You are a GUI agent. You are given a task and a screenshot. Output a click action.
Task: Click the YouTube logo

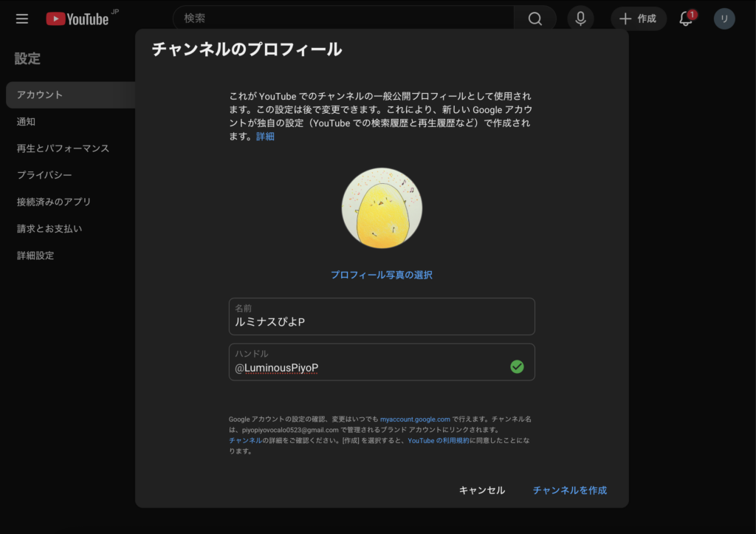(78, 18)
